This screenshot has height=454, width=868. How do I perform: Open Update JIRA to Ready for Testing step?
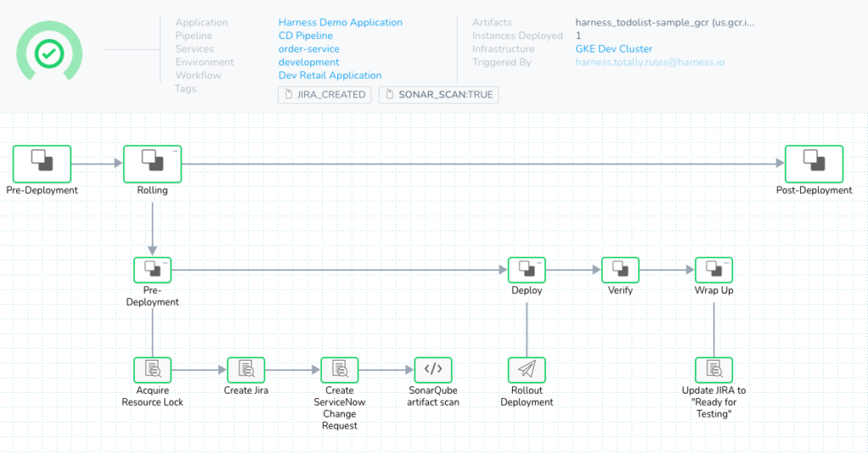tap(714, 370)
